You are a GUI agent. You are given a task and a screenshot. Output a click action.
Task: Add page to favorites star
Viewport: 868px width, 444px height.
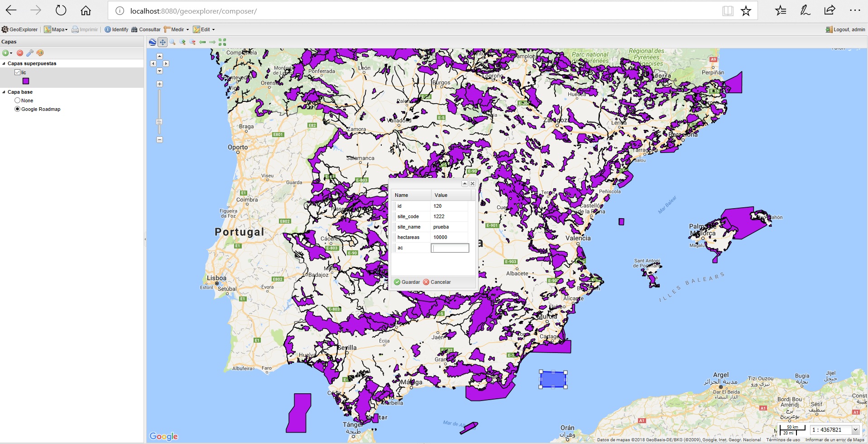[x=746, y=11]
